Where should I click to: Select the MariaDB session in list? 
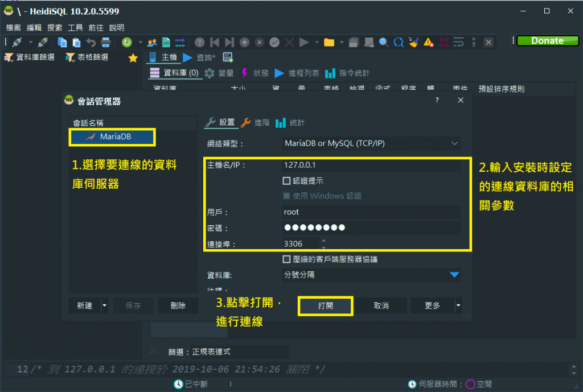coord(112,137)
